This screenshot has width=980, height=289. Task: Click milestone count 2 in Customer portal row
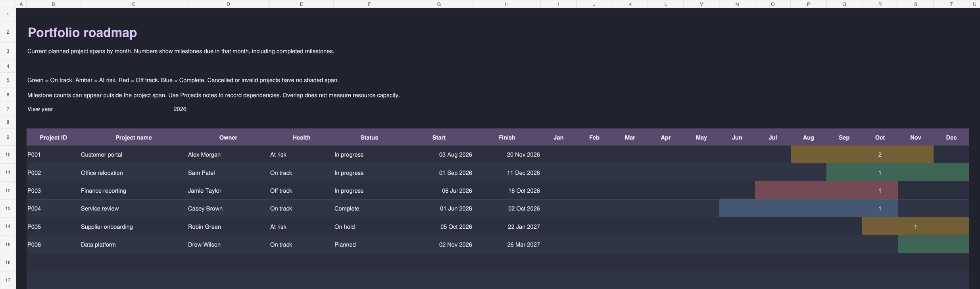[x=880, y=155]
